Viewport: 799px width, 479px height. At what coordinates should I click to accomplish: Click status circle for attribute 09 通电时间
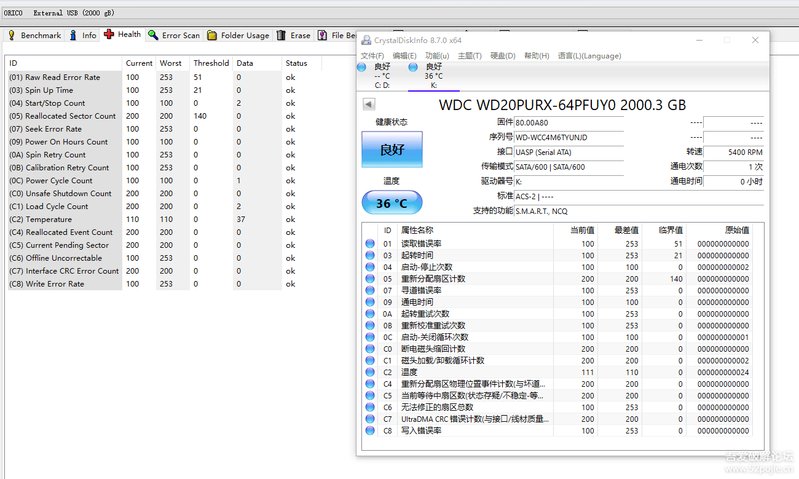[370, 302]
